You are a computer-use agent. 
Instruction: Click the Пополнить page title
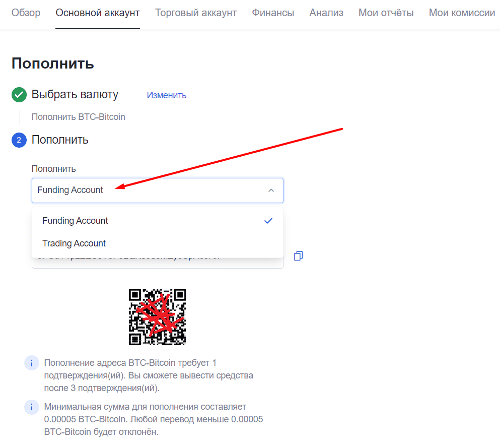52,63
